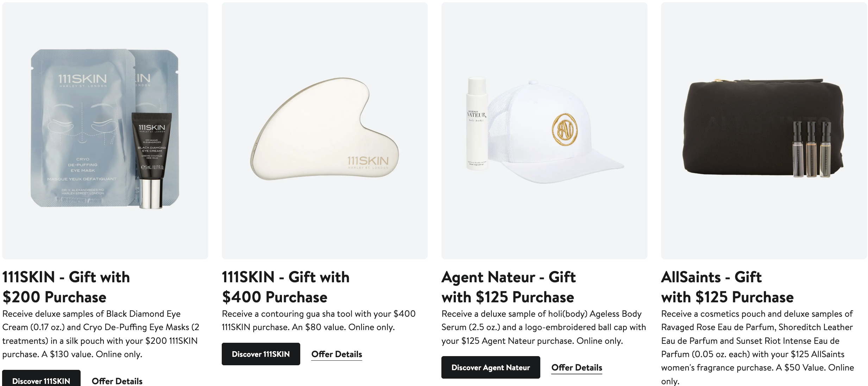The width and height of the screenshot is (868, 386).
Task: Click the Discover Agent Nateur button
Action: [491, 367]
